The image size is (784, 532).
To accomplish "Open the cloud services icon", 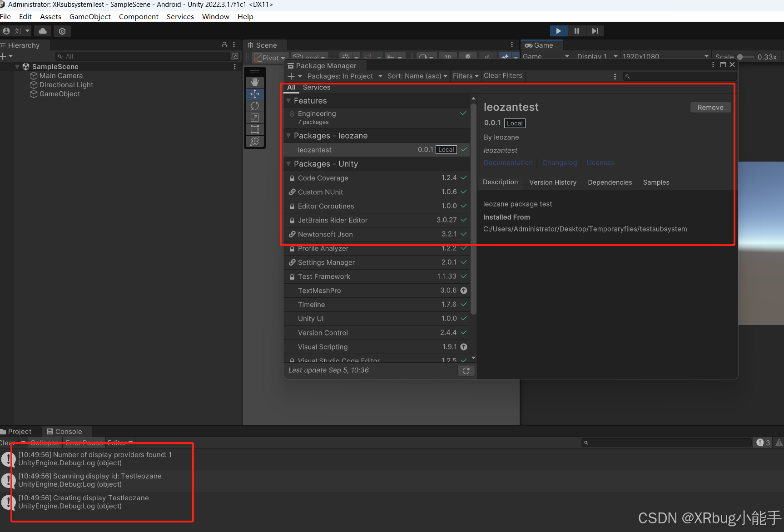I will [x=43, y=31].
